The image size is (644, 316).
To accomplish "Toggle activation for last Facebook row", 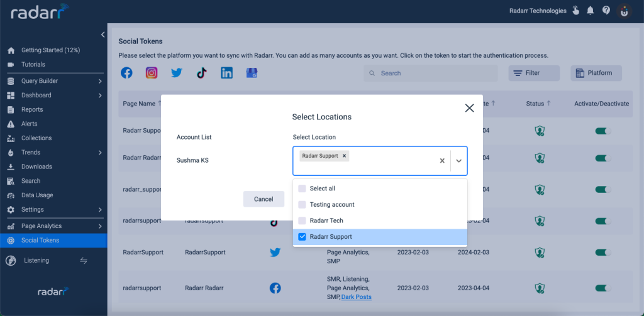I will [x=603, y=288].
